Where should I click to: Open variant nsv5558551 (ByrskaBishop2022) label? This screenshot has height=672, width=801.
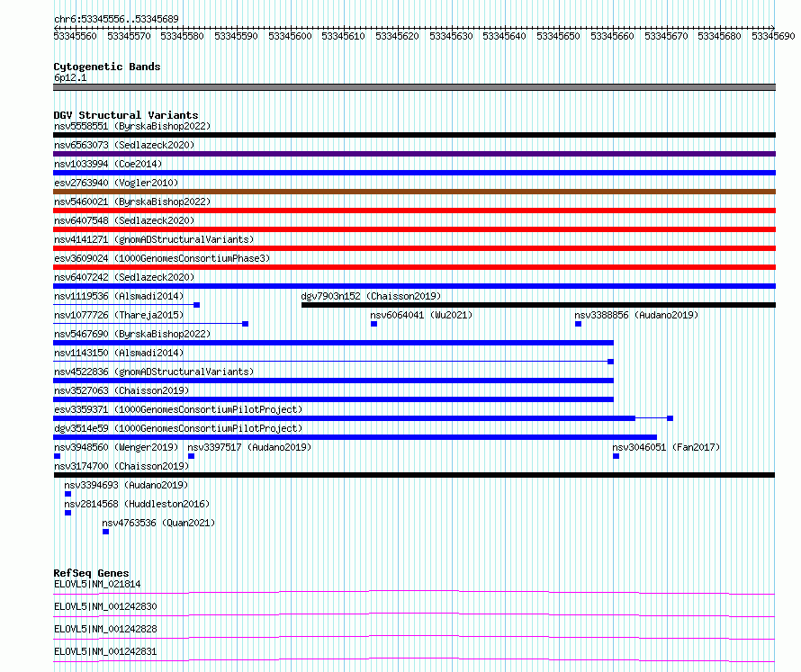[132, 126]
